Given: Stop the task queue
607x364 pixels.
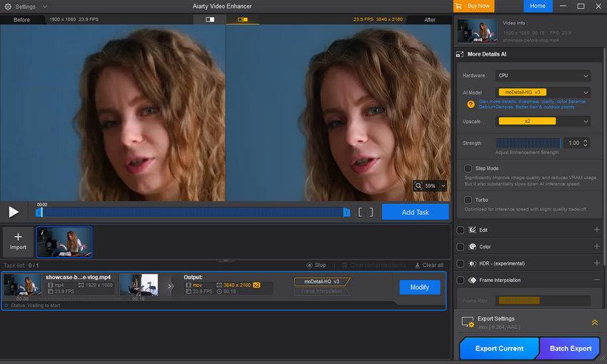Looking at the screenshot, I should click(316, 265).
